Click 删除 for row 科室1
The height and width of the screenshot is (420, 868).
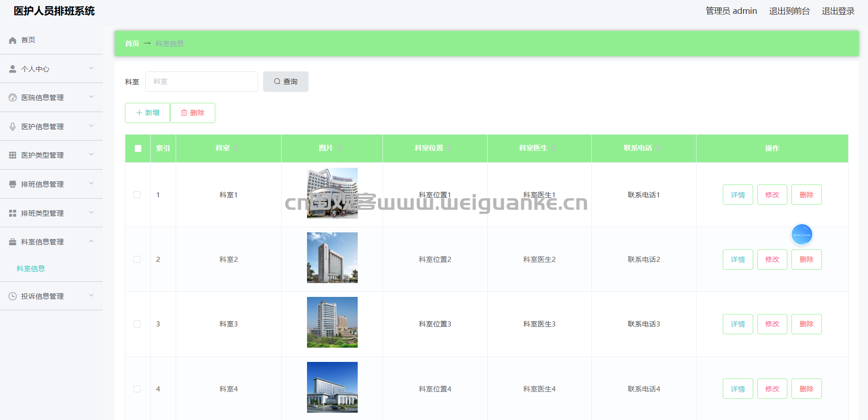tap(807, 195)
